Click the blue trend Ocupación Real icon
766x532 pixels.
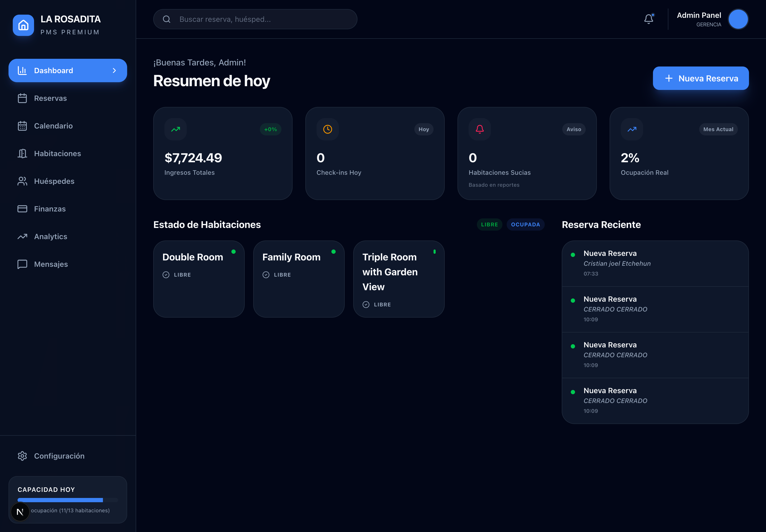tap(632, 129)
